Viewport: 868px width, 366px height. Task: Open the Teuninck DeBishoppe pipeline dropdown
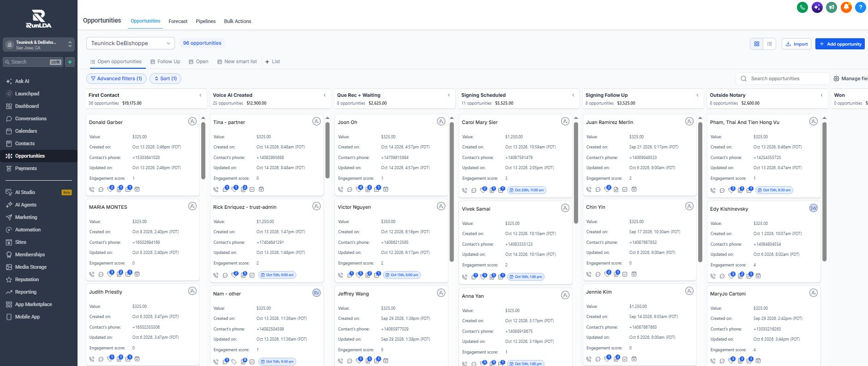[x=131, y=43]
